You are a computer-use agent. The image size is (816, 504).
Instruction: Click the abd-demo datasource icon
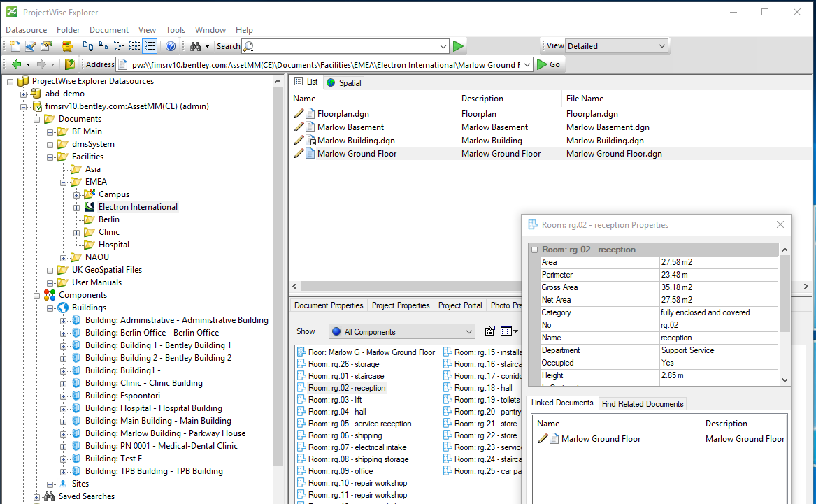click(x=36, y=94)
